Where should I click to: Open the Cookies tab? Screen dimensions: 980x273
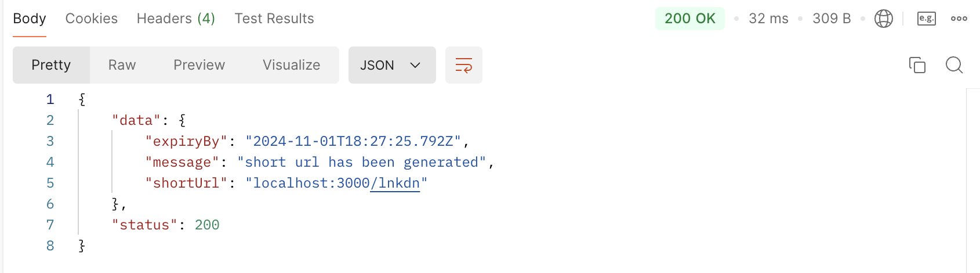[x=92, y=19]
